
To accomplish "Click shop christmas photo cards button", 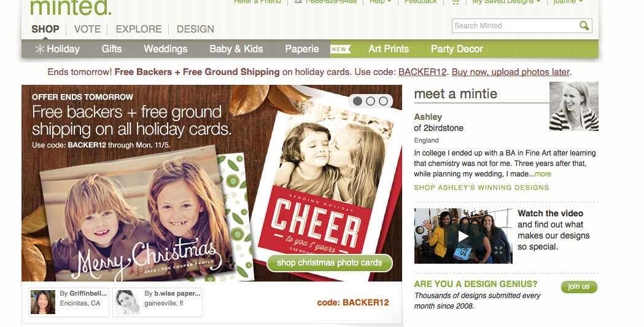I will click(x=330, y=263).
